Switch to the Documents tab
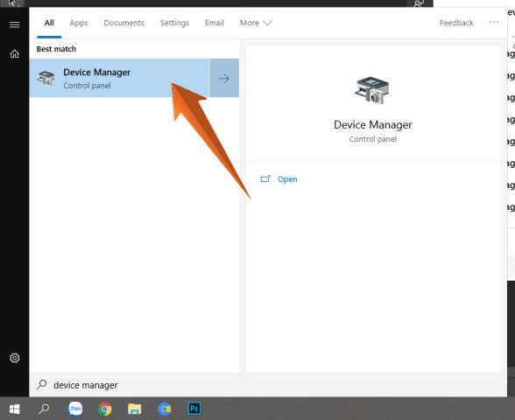The width and height of the screenshot is (515, 420). coord(124,23)
